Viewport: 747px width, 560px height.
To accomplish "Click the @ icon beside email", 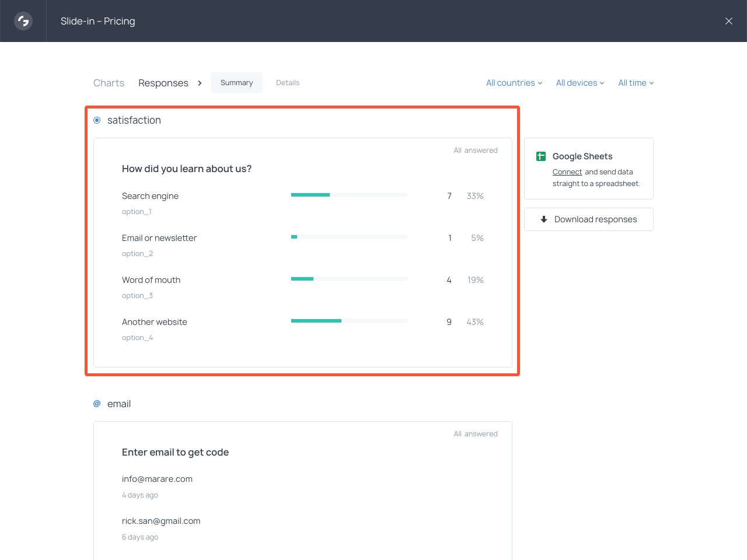I will tap(97, 404).
